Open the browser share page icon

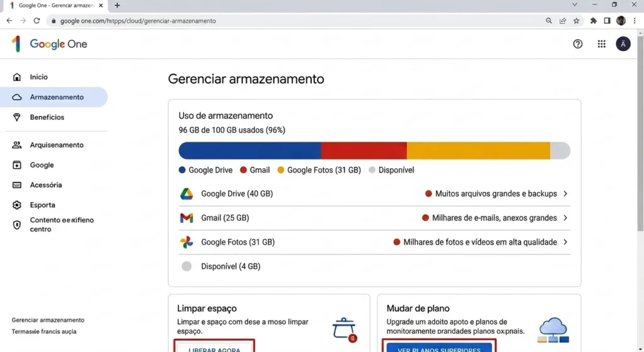pyautogui.click(x=563, y=21)
